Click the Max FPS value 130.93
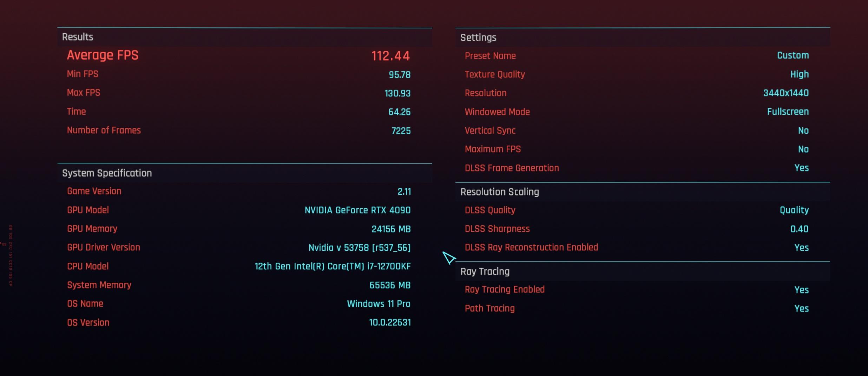This screenshot has height=376, width=868. point(397,93)
